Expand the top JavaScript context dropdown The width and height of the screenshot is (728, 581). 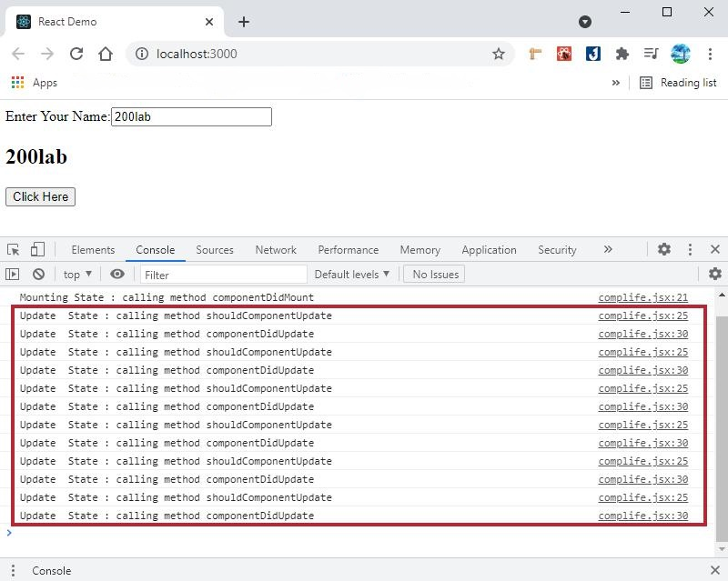coord(77,274)
